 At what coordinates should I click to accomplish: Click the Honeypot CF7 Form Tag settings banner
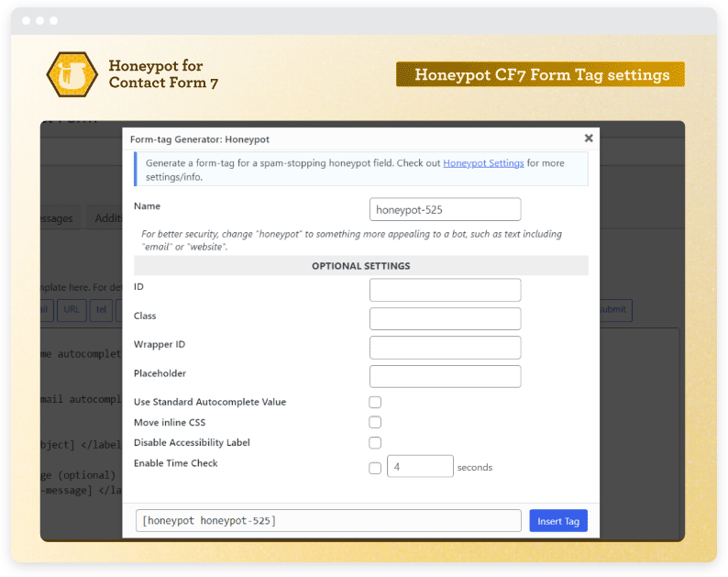click(540, 74)
